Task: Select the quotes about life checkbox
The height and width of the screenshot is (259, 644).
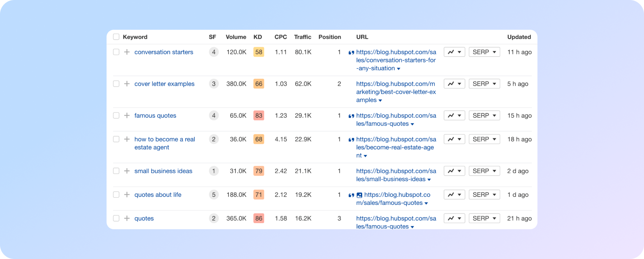Action: click(x=116, y=194)
